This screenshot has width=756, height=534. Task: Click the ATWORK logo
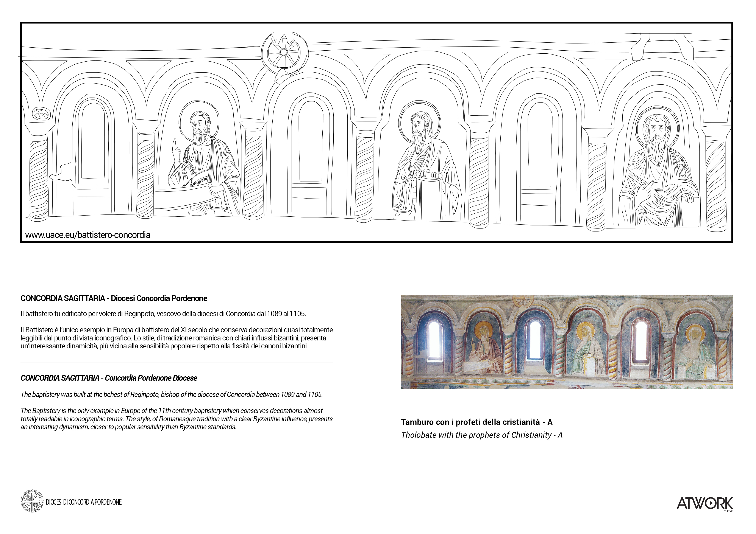coord(705,504)
